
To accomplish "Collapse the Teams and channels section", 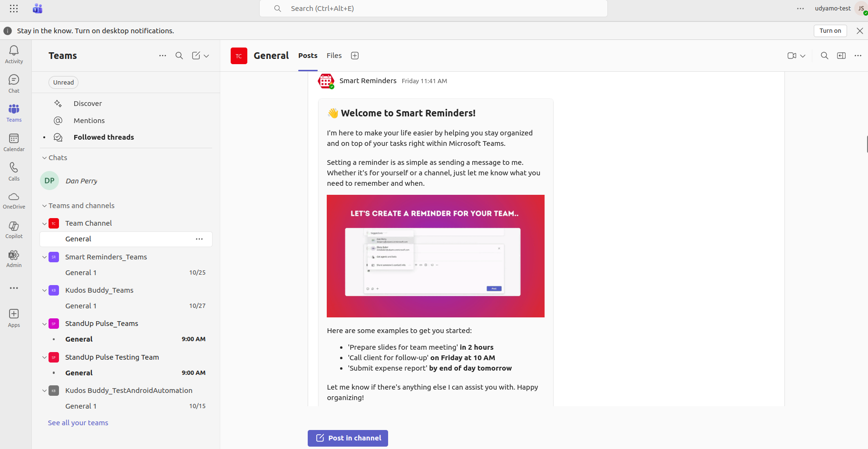I will [45, 206].
